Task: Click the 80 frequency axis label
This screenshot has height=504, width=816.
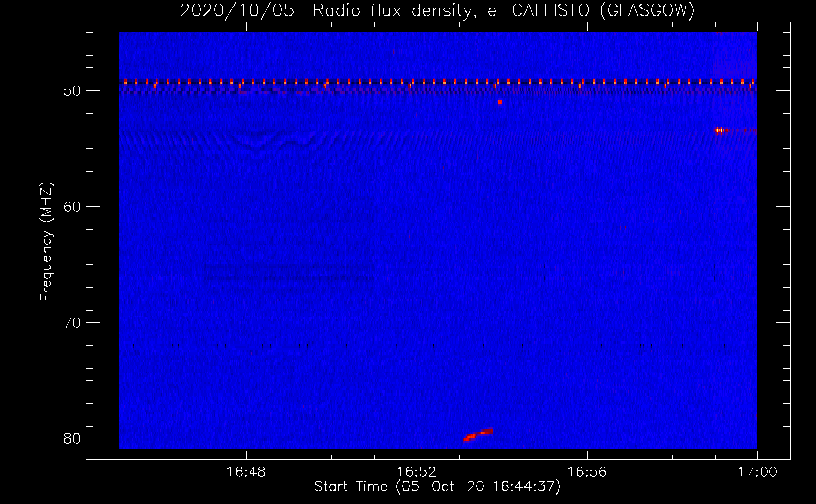Action: 73,438
